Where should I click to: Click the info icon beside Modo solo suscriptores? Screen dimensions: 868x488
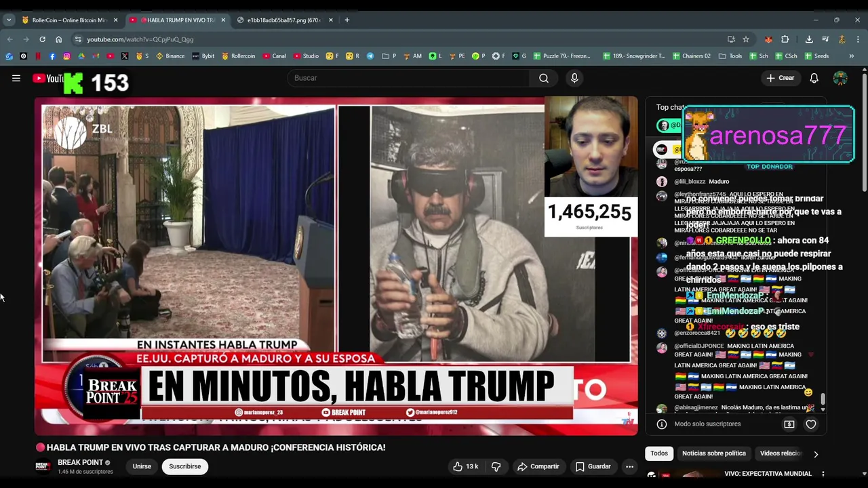click(662, 424)
